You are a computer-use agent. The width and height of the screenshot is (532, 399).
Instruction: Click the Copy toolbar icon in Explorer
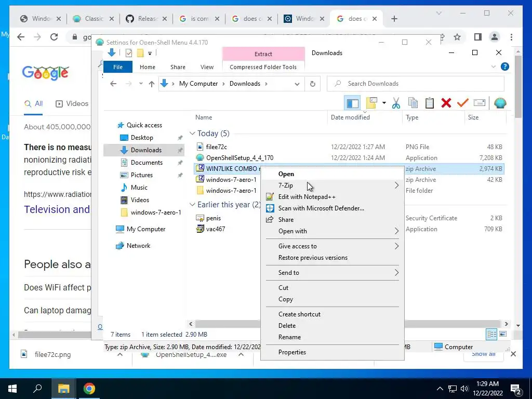[413, 103]
